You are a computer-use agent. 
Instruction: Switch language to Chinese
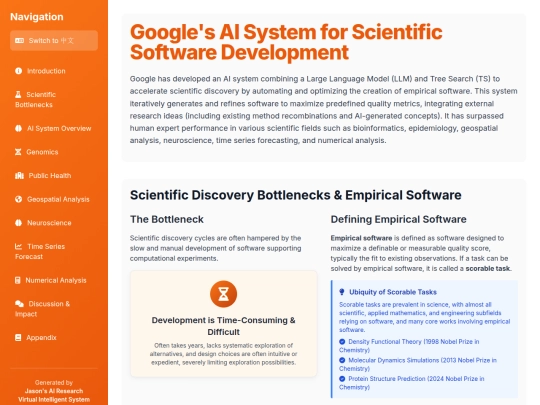pyautogui.click(x=54, y=41)
